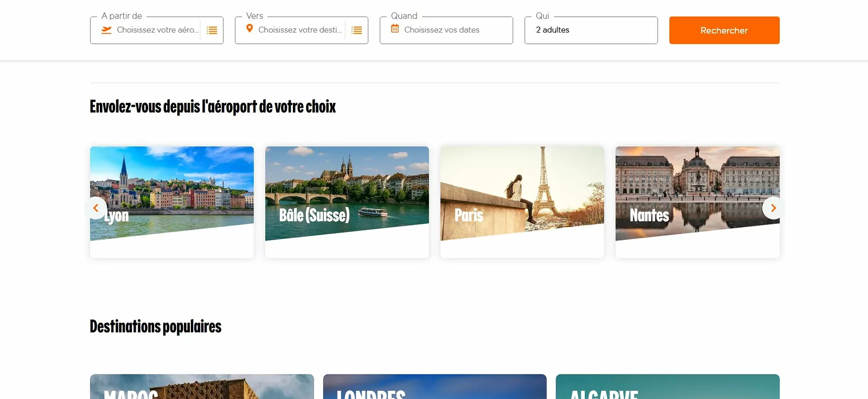This screenshot has height=399, width=868.
Task: Click the orange Rechercher button
Action: click(x=724, y=30)
